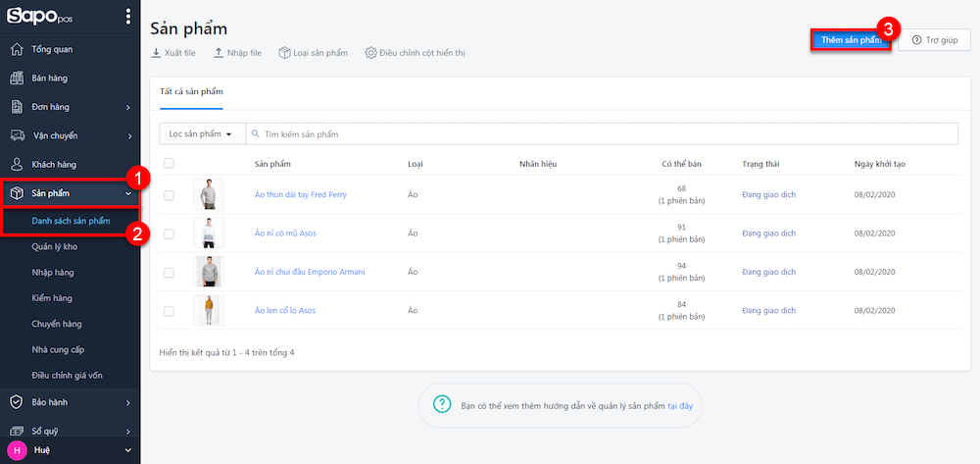
Task: Click the Tìm kiếm sản phẩm search field
Action: (x=600, y=133)
